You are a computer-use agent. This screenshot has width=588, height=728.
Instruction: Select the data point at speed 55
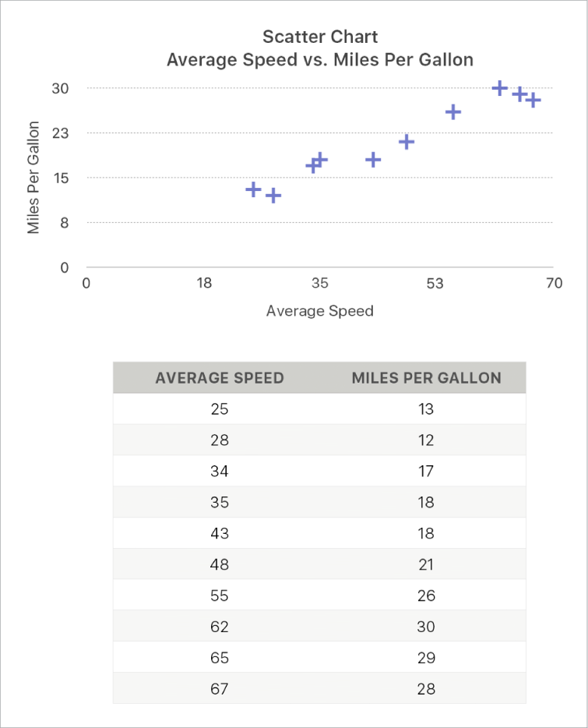[x=453, y=112]
